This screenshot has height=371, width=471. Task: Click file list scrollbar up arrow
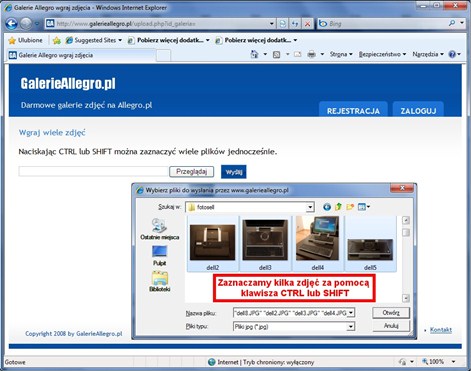tap(406, 220)
